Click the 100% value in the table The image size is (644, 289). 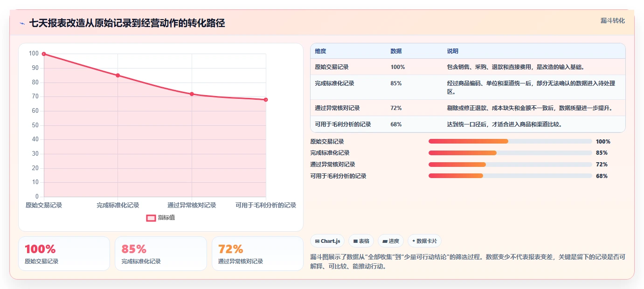point(398,67)
